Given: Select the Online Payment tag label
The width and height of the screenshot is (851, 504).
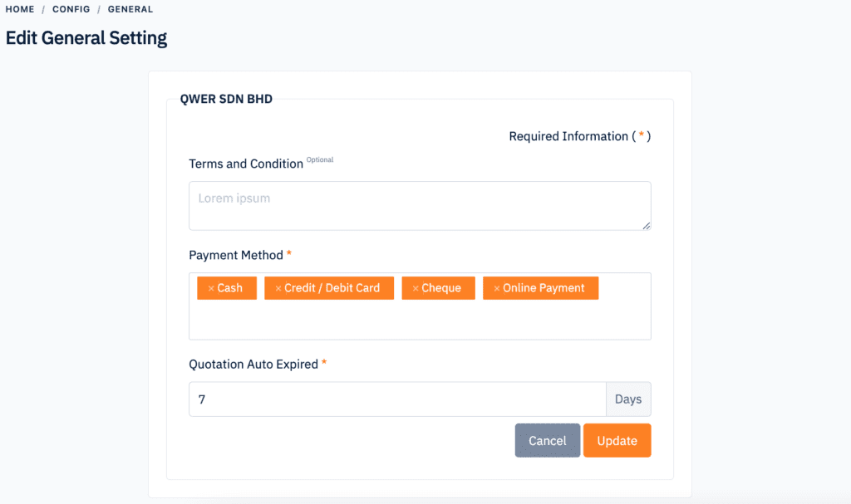Looking at the screenshot, I should [544, 288].
